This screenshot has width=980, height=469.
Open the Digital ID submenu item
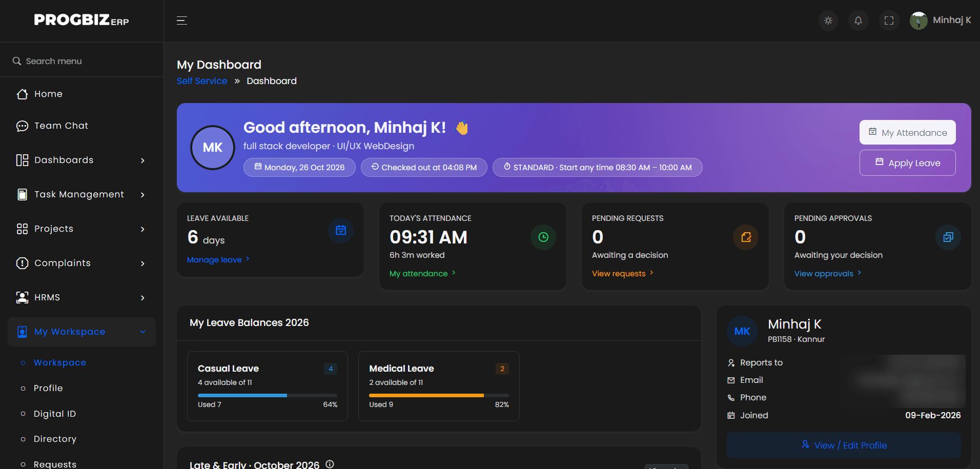click(55, 414)
